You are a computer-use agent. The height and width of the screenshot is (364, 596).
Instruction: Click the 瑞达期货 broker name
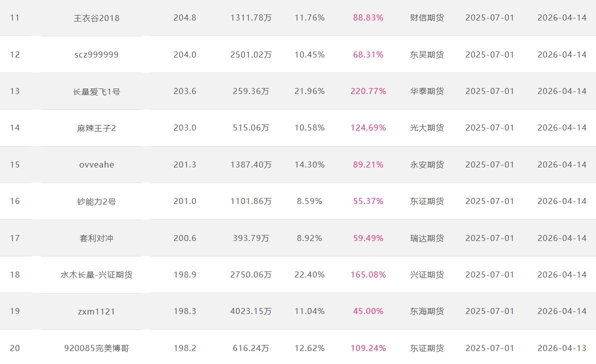426,238
